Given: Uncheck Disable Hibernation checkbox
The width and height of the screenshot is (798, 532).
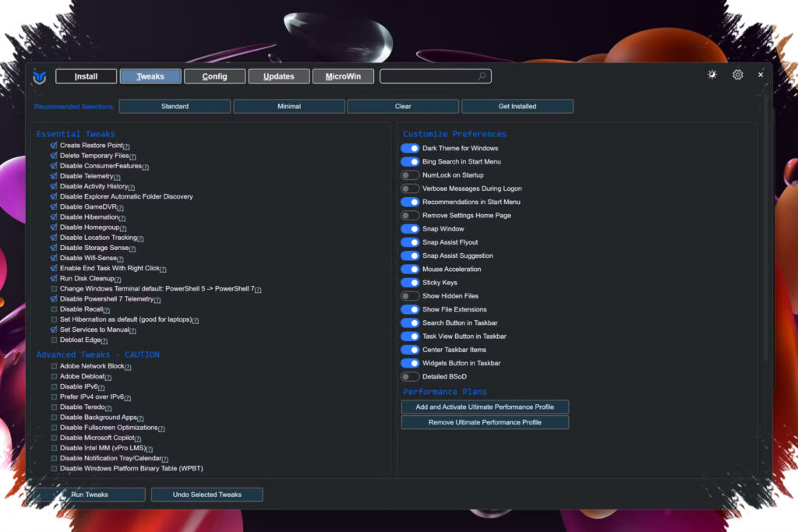Looking at the screenshot, I should pos(54,217).
